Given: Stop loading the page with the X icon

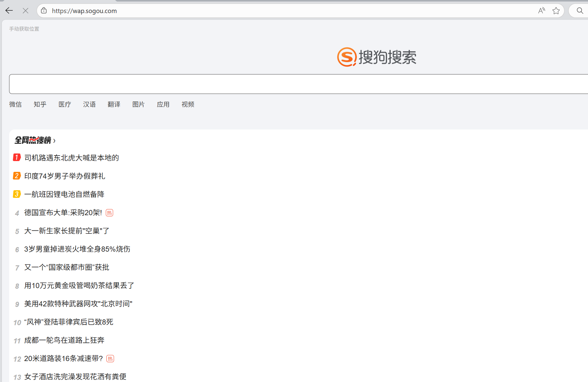Looking at the screenshot, I should [26, 11].
